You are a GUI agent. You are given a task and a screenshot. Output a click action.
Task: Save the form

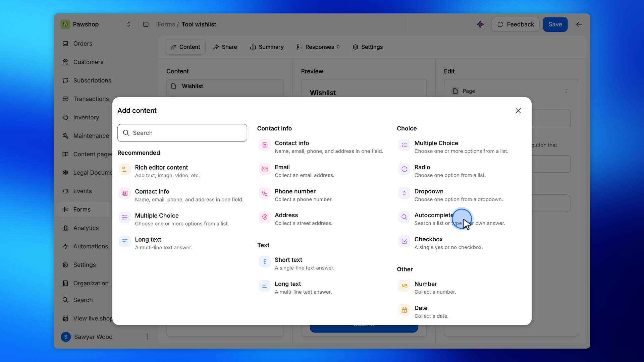pos(555,24)
